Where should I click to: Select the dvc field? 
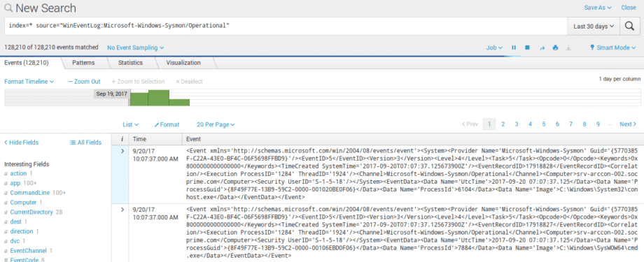click(15, 241)
